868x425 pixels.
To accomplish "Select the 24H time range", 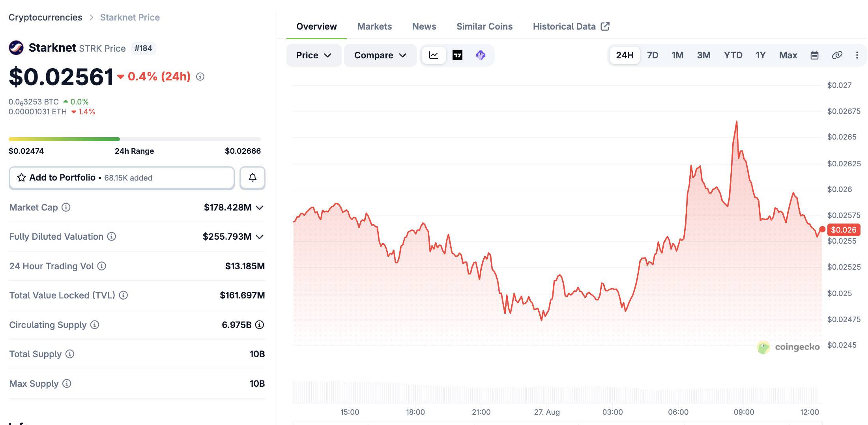I will pyautogui.click(x=625, y=55).
